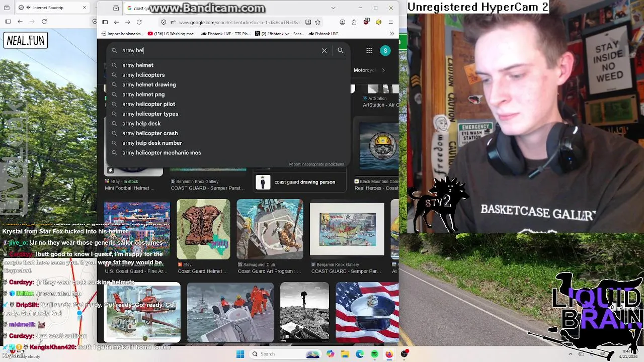644x362 pixels.
Task: Open the LG Washing mac... bookmark
Action: (172, 34)
